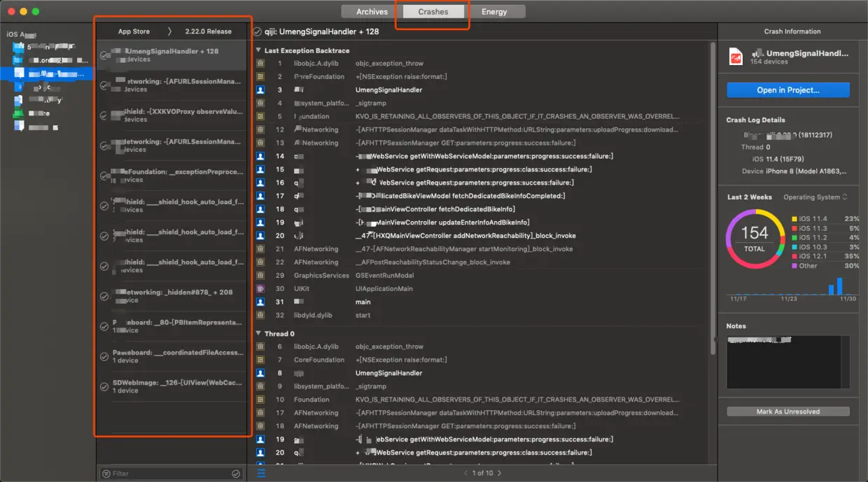Click the App Store path item

(134, 31)
